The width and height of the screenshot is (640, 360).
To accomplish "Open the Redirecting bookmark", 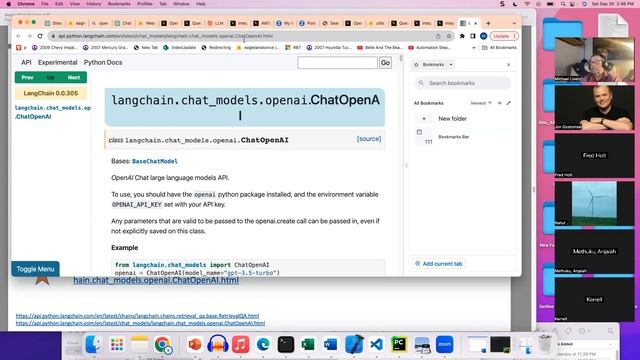I will click(216, 47).
